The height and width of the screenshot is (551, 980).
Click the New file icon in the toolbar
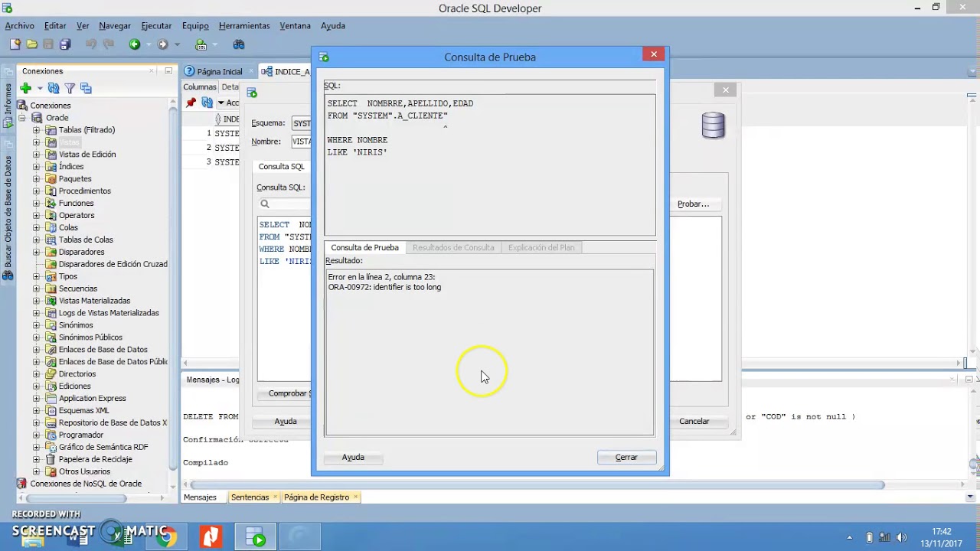(15, 44)
